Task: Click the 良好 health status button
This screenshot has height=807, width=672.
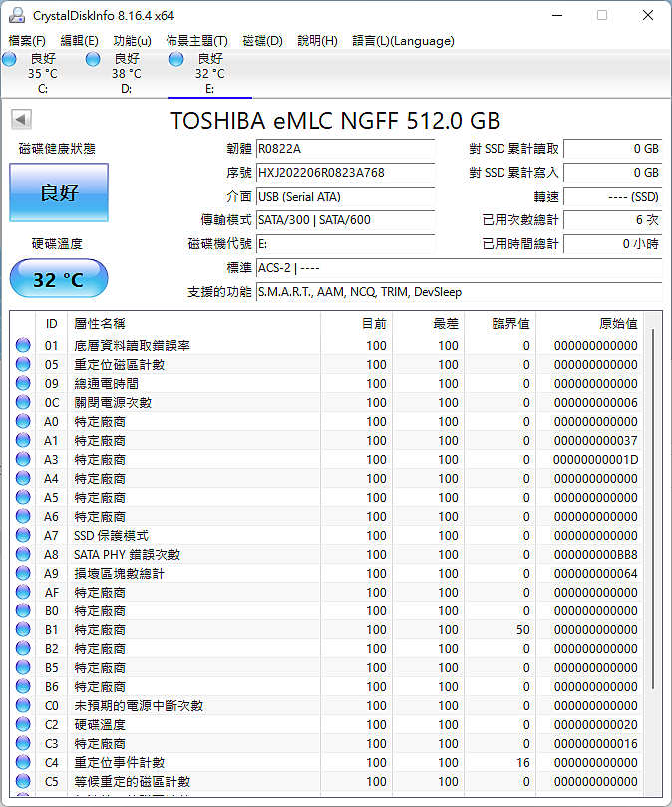Action: tap(59, 193)
